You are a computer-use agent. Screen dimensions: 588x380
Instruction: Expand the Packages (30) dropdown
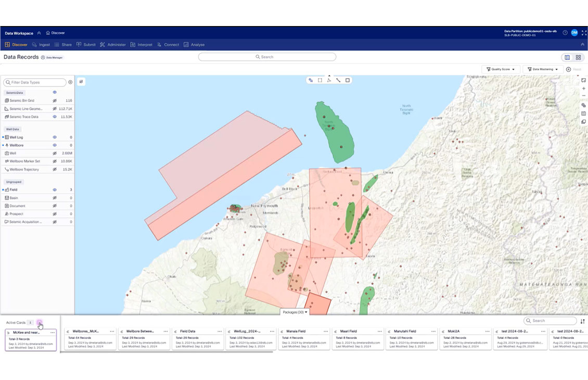295,312
